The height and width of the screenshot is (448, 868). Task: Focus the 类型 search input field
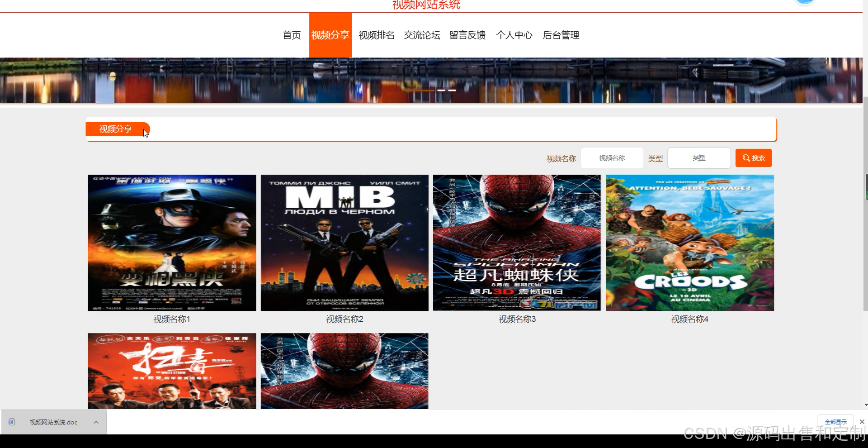(699, 158)
